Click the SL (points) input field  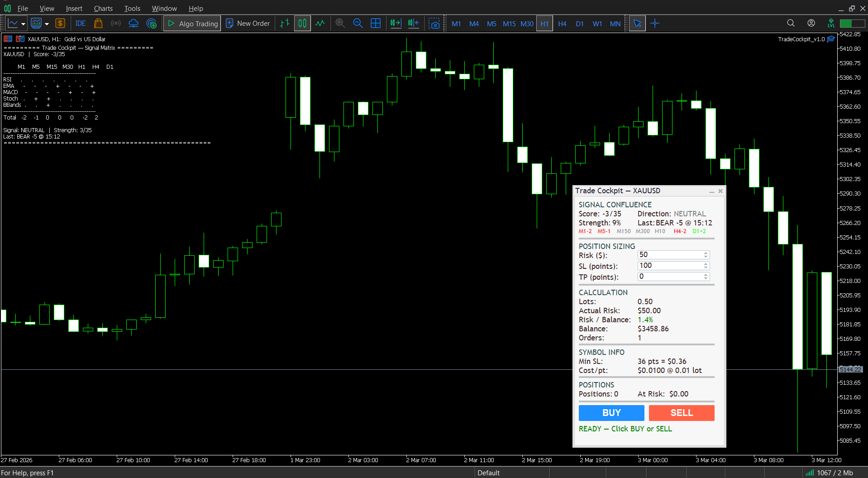tap(670, 266)
